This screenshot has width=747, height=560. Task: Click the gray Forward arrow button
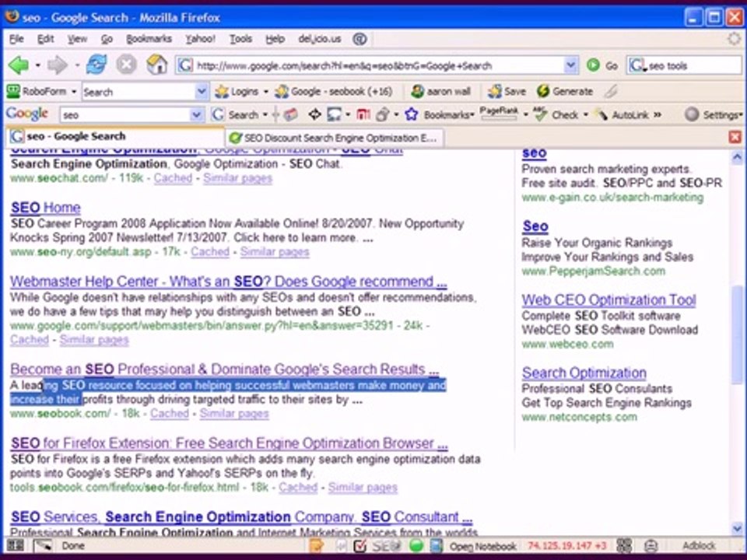click(x=58, y=65)
